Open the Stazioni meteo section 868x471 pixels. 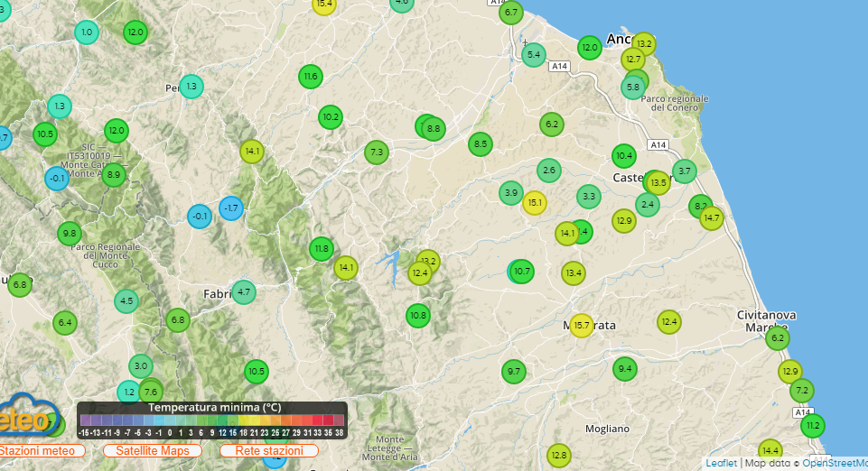[36, 450]
